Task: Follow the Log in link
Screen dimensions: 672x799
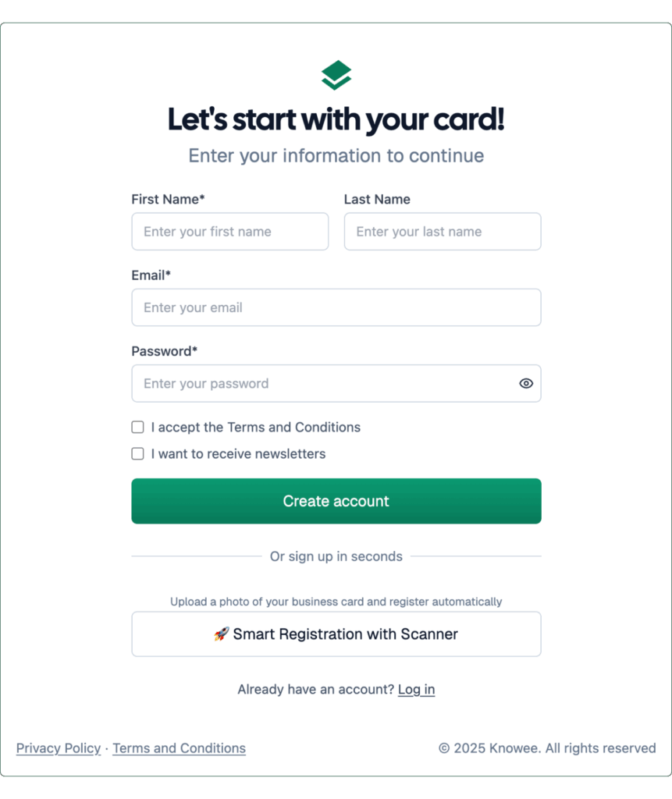Action: [x=416, y=689]
